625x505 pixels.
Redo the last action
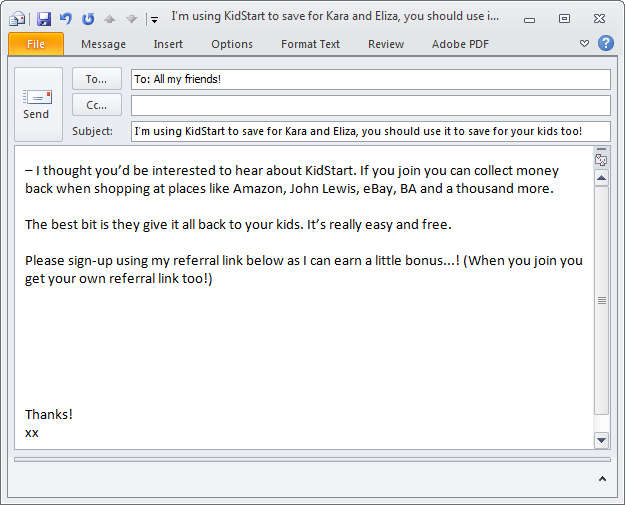click(88, 19)
